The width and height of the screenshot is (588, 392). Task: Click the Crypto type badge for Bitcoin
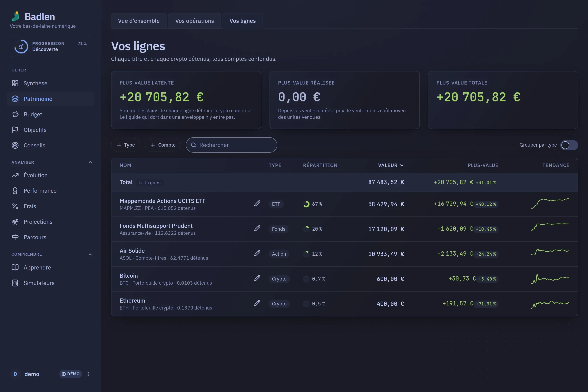tap(279, 279)
